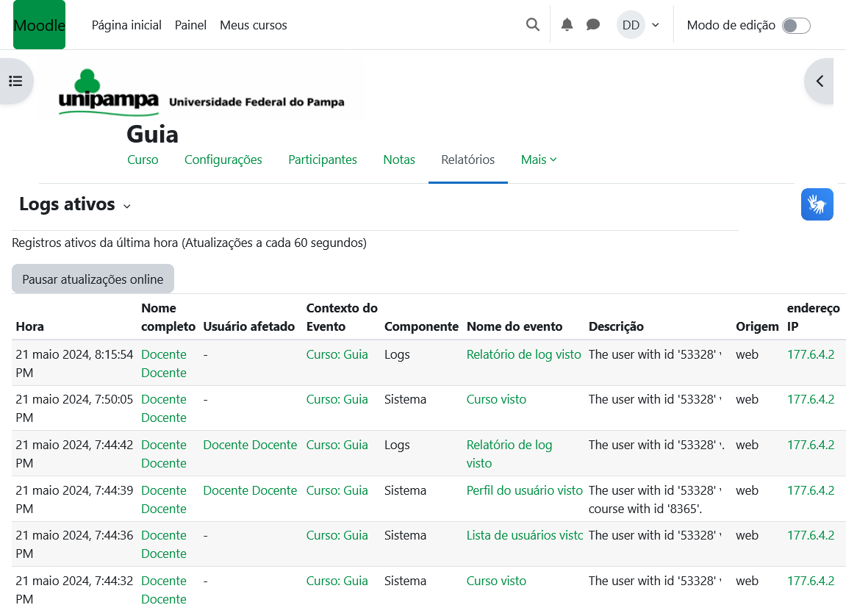Open the right block drawer arrow
The height and width of the screenshot is (616, 846).
[820, 81]
